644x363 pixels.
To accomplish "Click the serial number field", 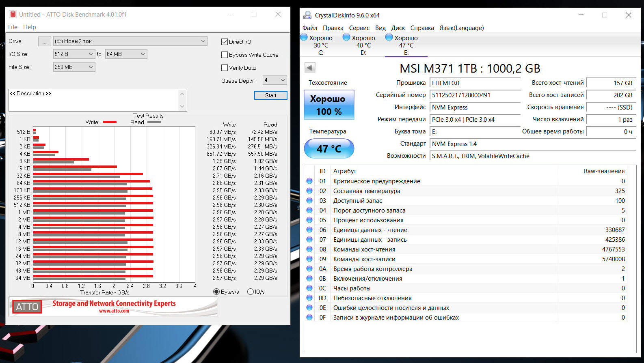I will click(x=475, y=95).
